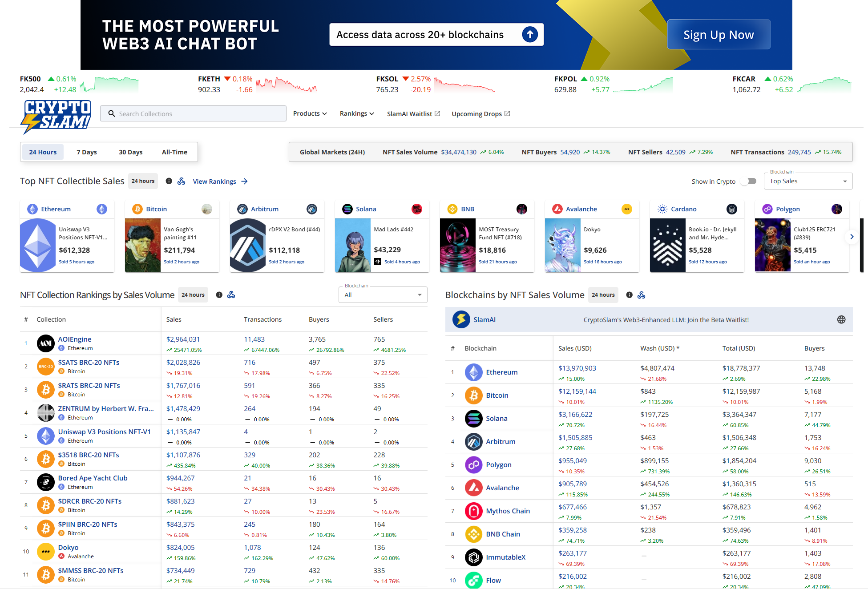Open the rDPX V2 Bond (#44) card image
This screenshot has width=868, height=589.
point(247,245)
